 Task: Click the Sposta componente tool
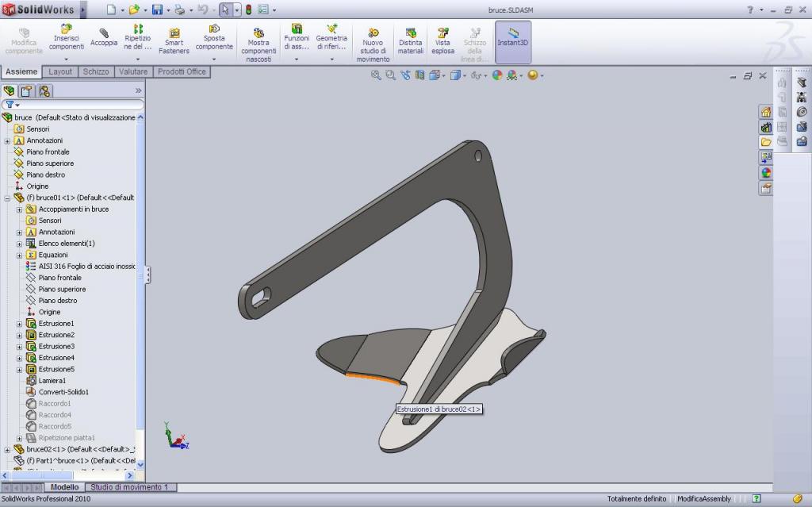point(214,37)
